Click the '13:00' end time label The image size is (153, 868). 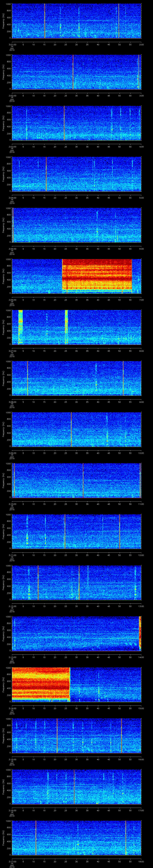tap(141, 606)
